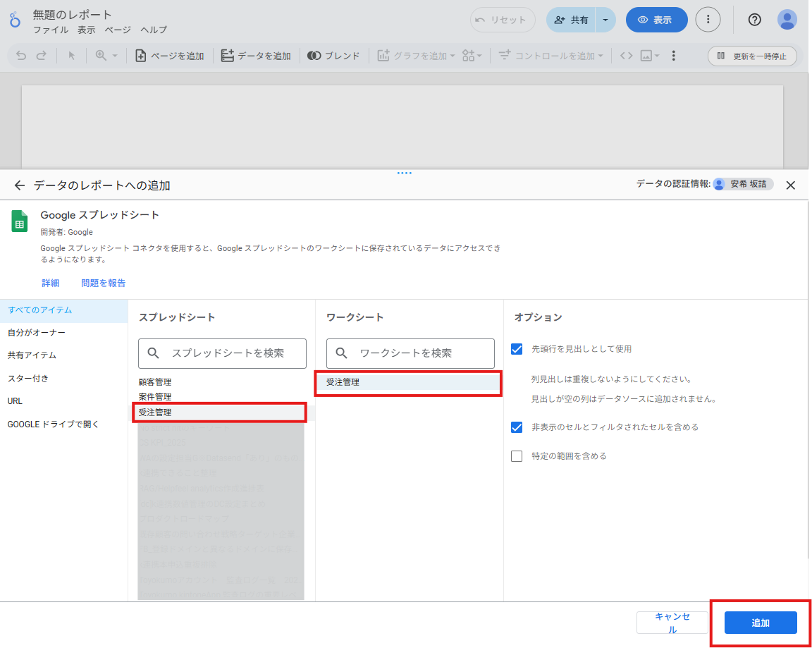This screenshot has height=648, width=812.
Task: Select the pointer selection tool
Action: click(x=71, y=56)
